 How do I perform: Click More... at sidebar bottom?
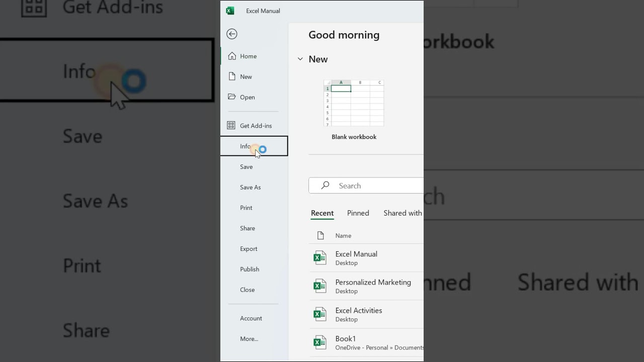[x=254, y=339]
